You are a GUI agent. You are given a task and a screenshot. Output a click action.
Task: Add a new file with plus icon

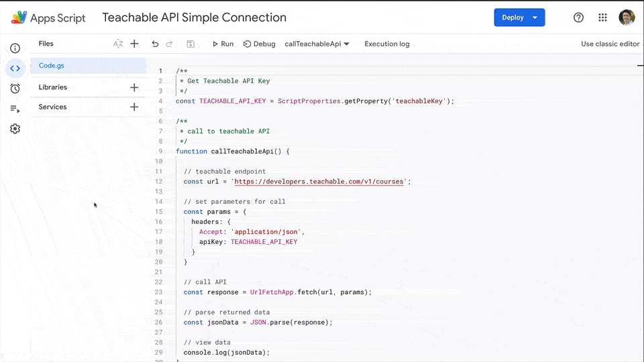[x=134, y=44]
